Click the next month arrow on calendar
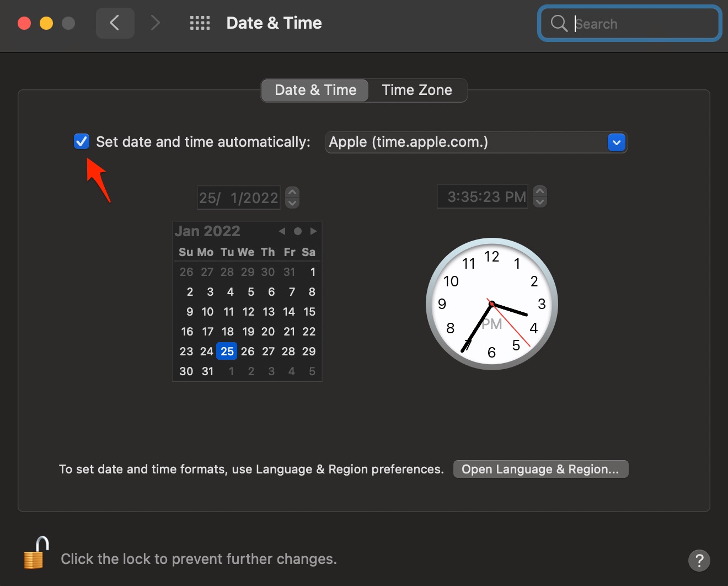728x586 pixels. [x=314, y=231]
